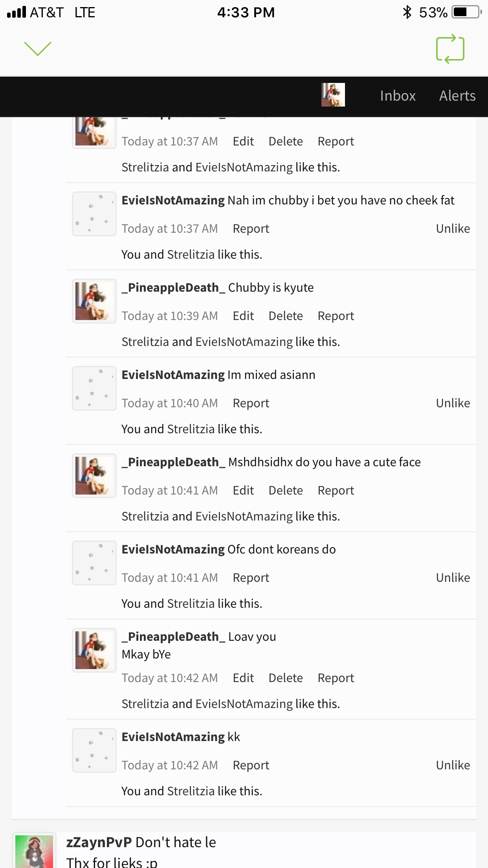Viewport: 488px width, 868px height.
Task: Unlike the "Im mixed asiann" comment
Action: [x=453, y=403]
